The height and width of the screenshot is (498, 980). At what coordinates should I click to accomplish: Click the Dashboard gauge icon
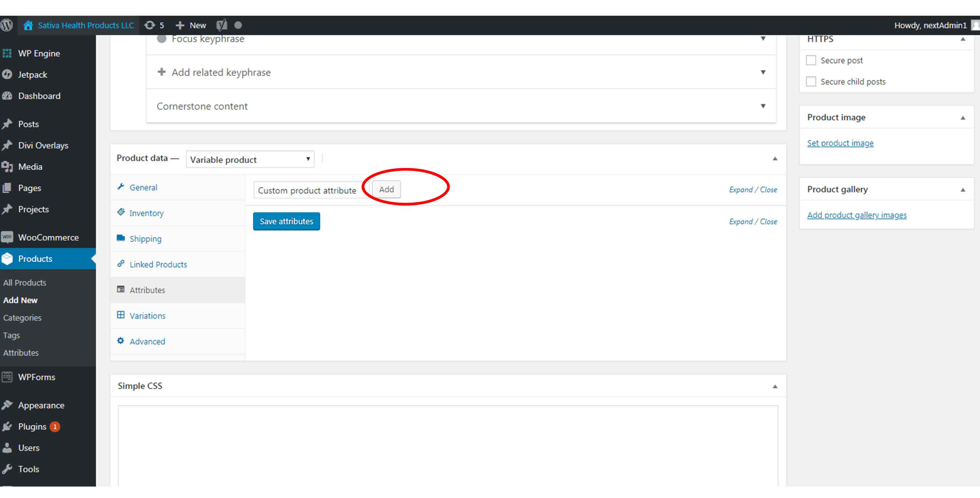(7, 96)
